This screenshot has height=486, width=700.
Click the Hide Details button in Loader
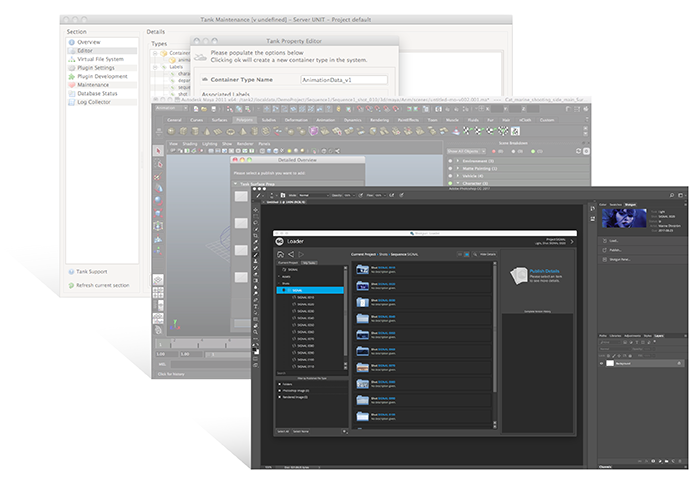pos(488,254)
